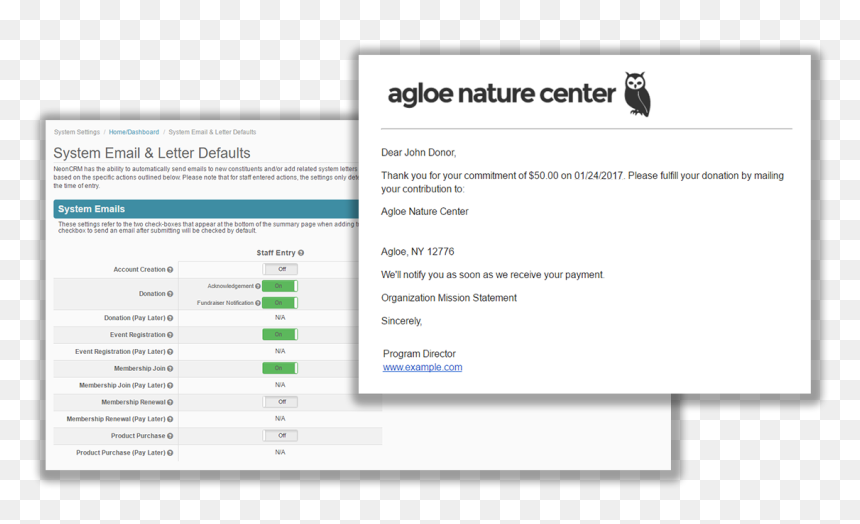Screen dimensions: 860x524
Task: Open help icon beside Donation (Pay Later)
Action: click(x=170, y=318)
